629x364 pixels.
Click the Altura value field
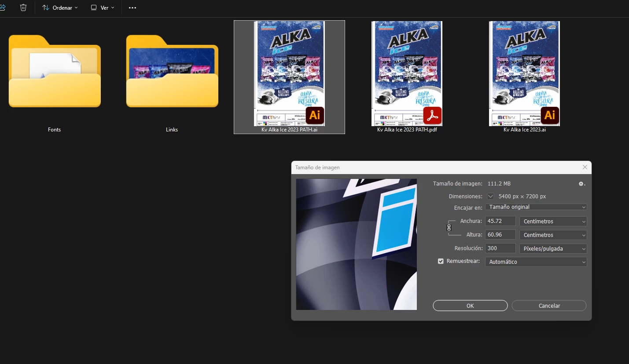click(500, 235)
